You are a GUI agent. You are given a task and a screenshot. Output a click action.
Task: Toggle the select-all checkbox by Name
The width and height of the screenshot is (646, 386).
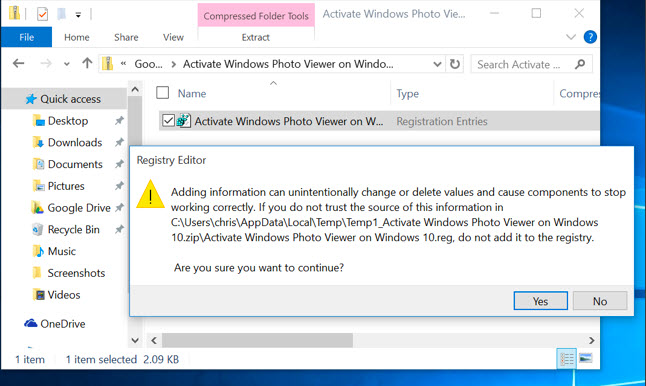[x=162, y=93]
